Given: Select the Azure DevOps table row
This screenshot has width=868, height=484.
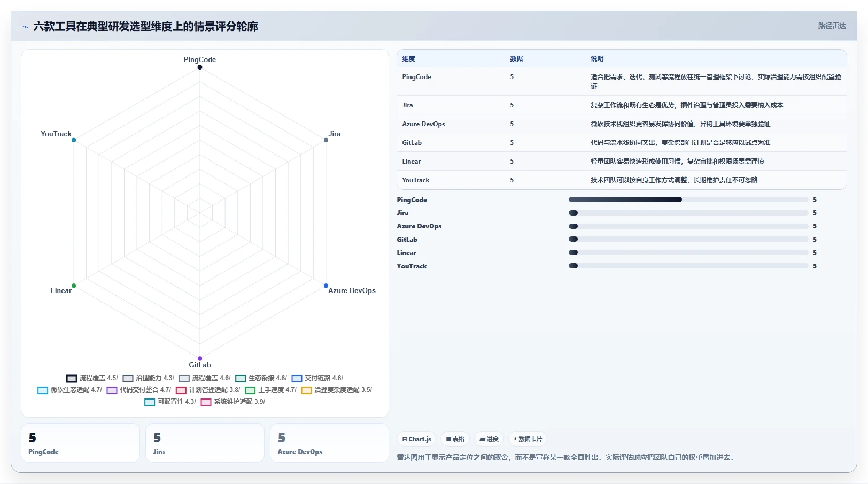Looking at the screenshot, I should pyautogui.click(x=622, y=124).
